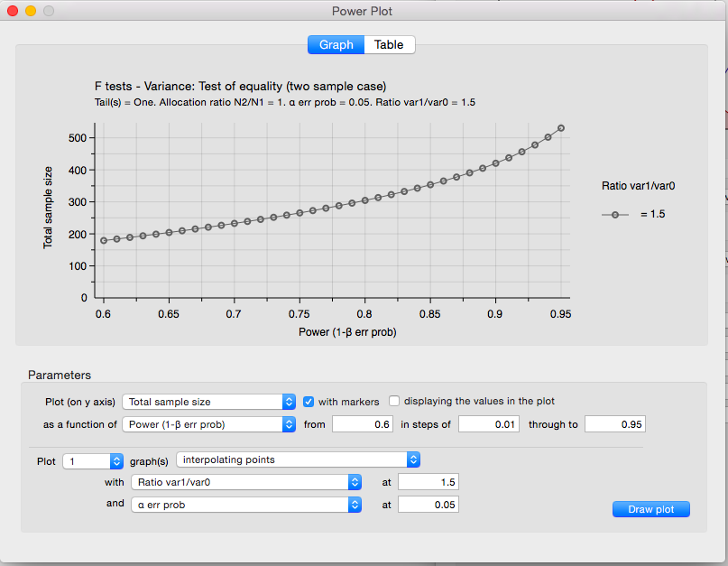This screenshot has height=566, width=728.
Task: Select the Graph tab
Action: click(x=336, y=44)
